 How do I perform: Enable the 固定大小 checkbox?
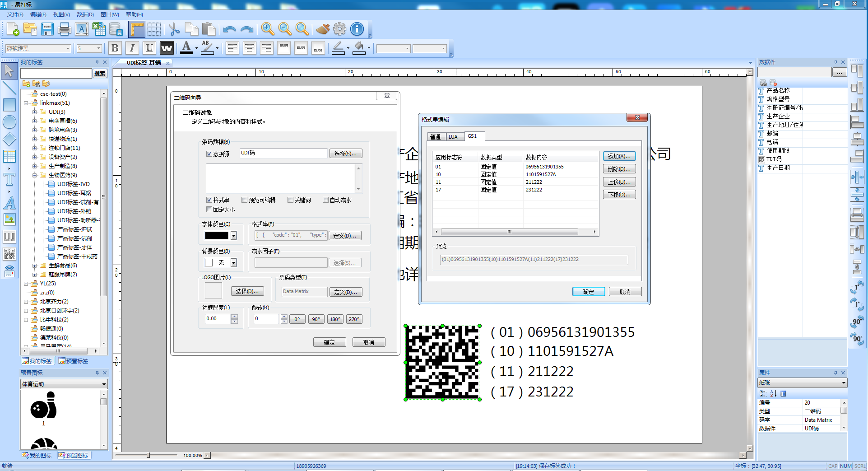[x=209, y=210]
